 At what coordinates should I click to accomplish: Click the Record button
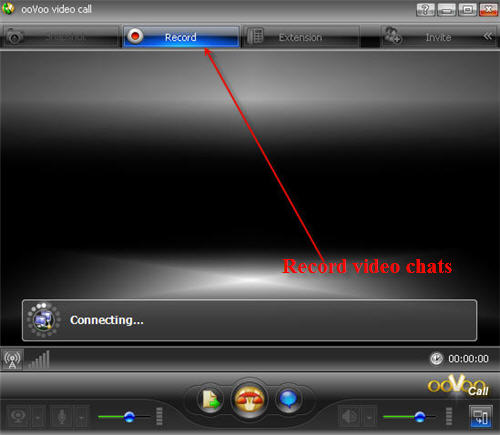(181, 37)
